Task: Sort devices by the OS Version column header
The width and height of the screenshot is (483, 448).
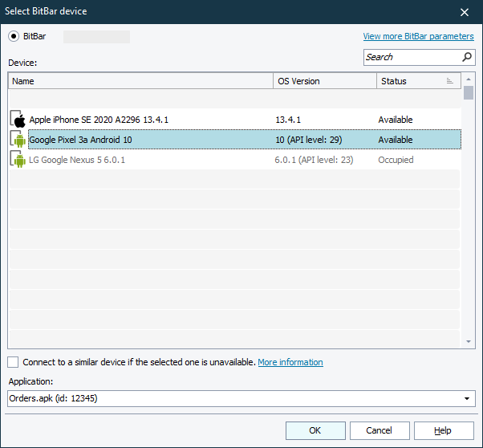Action: (324, 81)
